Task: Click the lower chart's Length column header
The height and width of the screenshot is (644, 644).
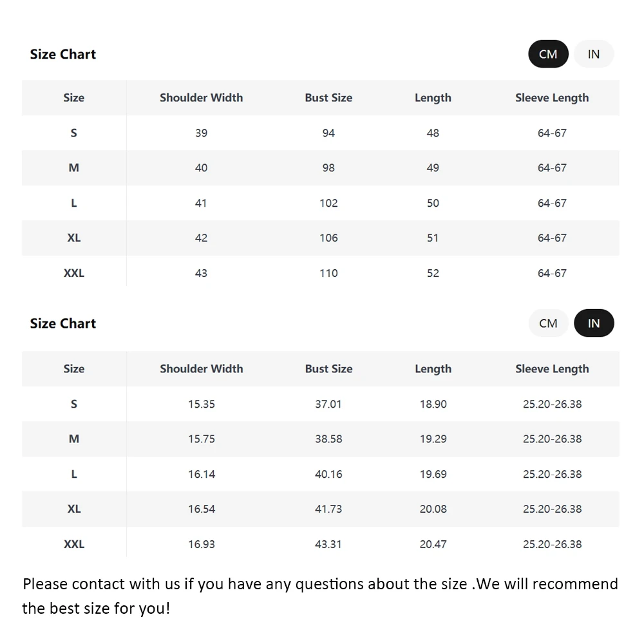Action: [433, 369]
